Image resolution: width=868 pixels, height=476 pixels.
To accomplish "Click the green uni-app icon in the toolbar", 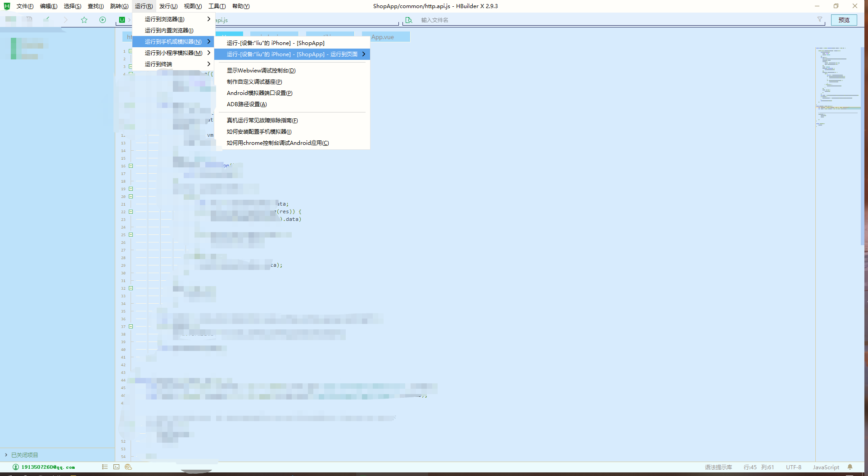I will pos(121,20).
